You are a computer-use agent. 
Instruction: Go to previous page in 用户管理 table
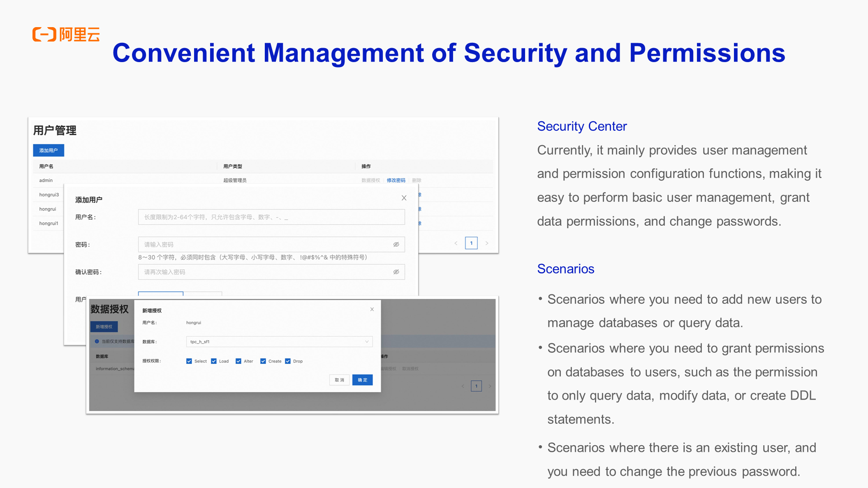456,243
